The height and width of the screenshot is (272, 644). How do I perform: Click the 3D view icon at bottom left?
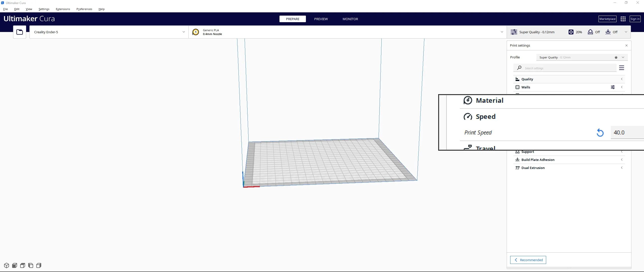tap(7, 265)
